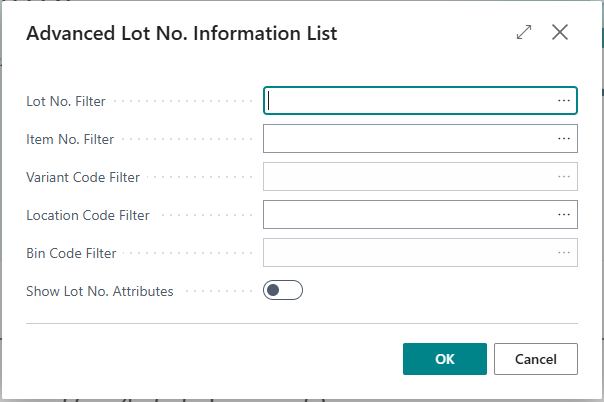
Task: Expand the dialog to full screen
Action: click(524, 33)
